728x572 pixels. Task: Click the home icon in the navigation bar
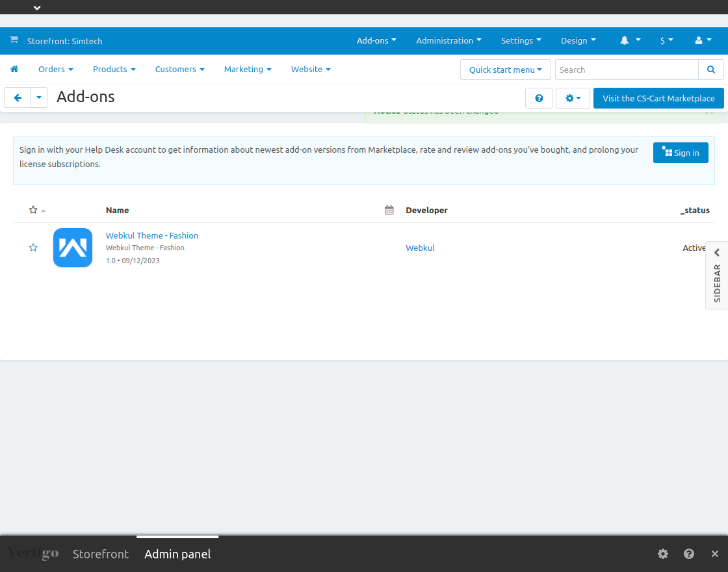click(x=14, y=69)
